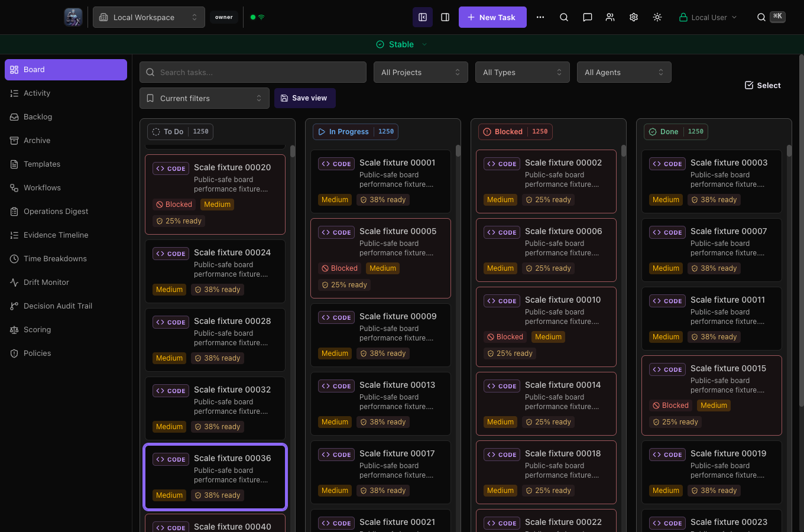Open the Backlog sidebar item
The image size is (804, 532).
point(66,117)
